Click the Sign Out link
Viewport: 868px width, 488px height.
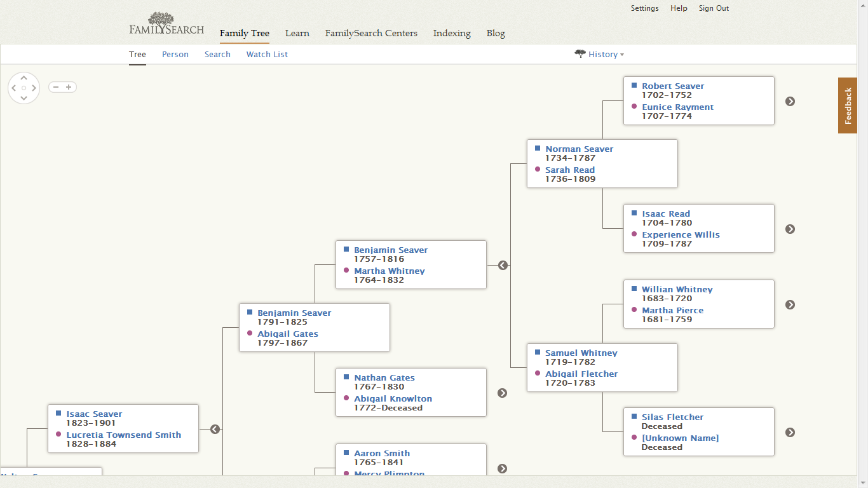point(714,8)
